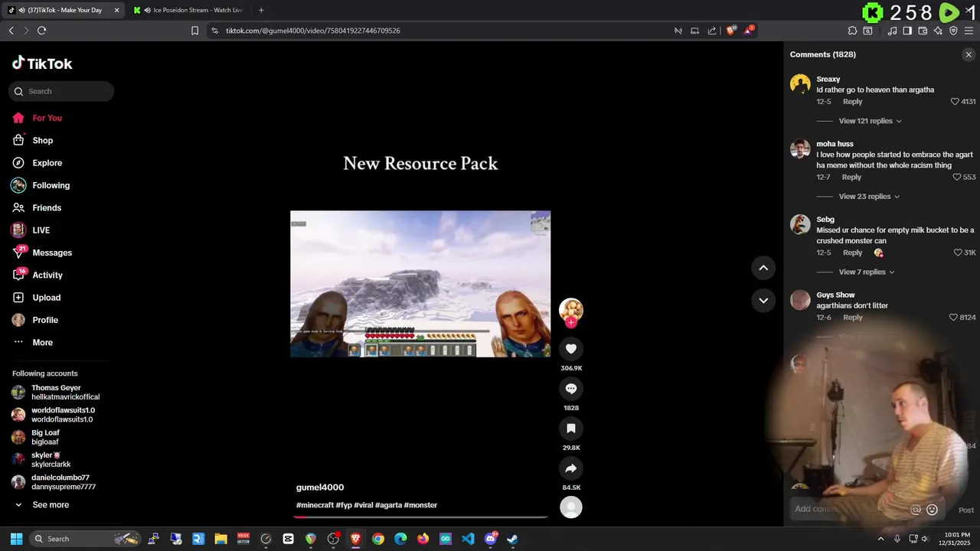Open the gumel4000 creator name link
980x551 pixels.
320,487
